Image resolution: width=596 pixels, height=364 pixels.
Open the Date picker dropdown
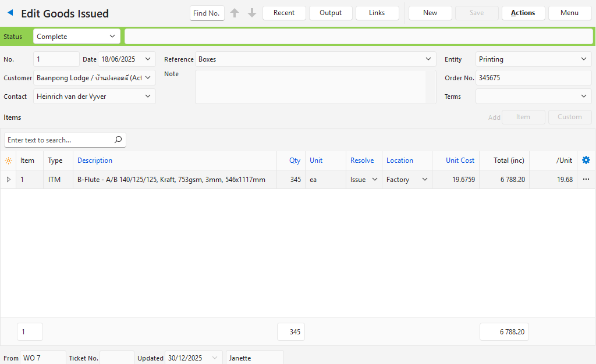pyautogui.click(x=147, y=59)
